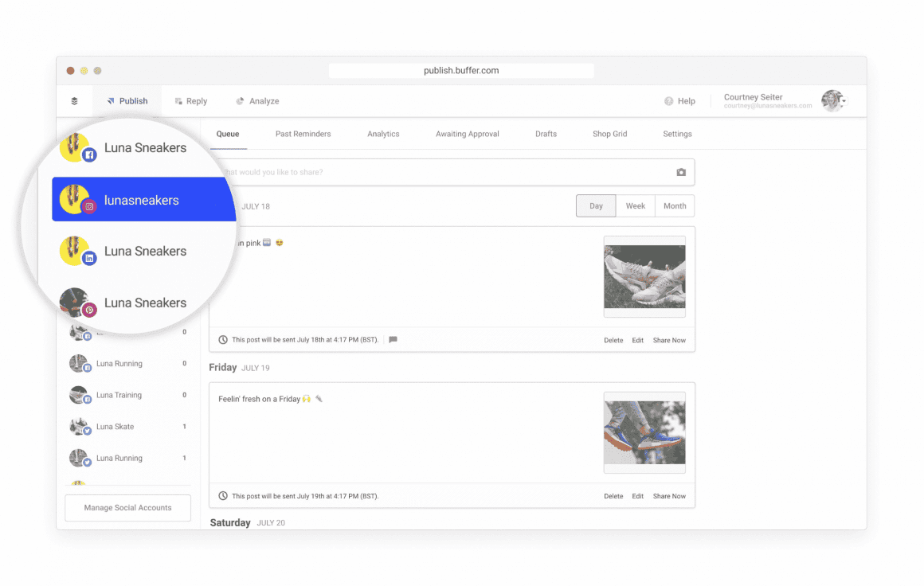This screenshot has height=586, width=924.
Task: Close the browser window with the red button
Action: 70,71
